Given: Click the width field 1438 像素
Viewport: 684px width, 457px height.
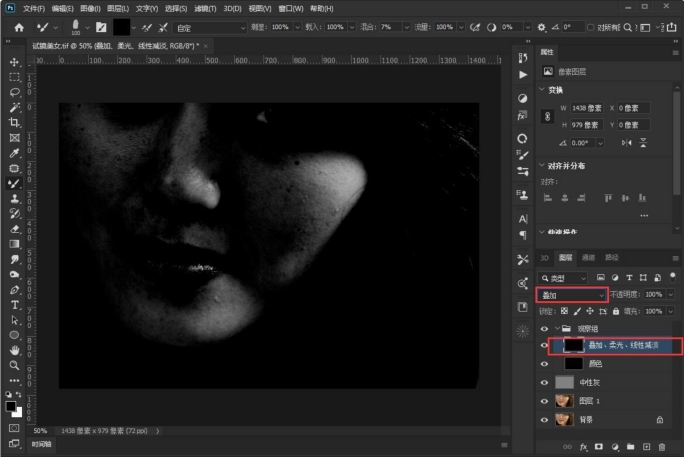Looking at the screenshot, I should click(x=586, y=108).
